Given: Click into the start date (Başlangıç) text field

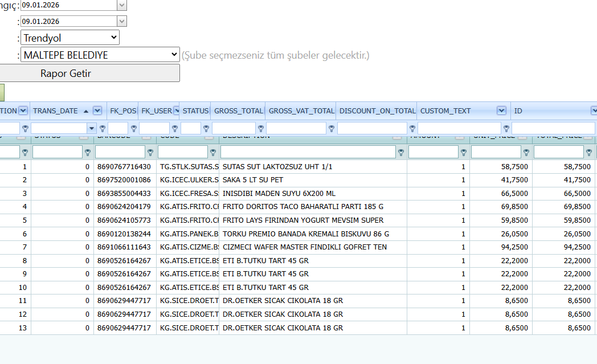Looking at the screenshot, I should tap(68, 5).
